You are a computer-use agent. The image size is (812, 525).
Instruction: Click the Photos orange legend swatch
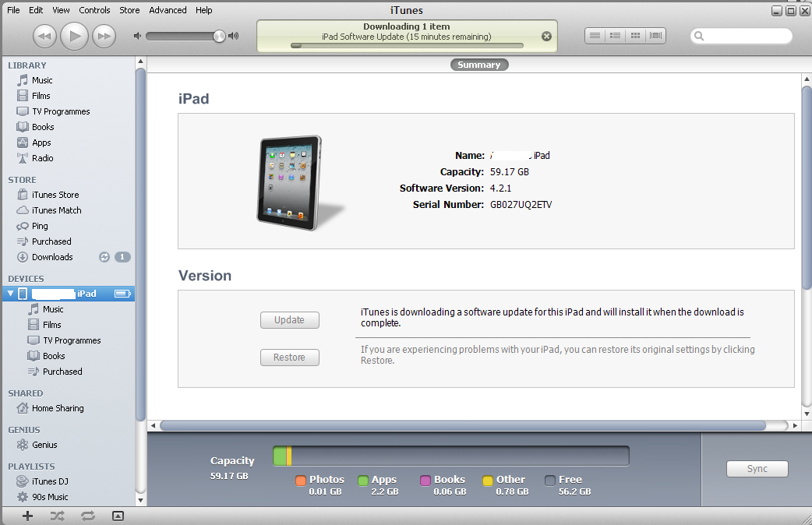point(301,481)
